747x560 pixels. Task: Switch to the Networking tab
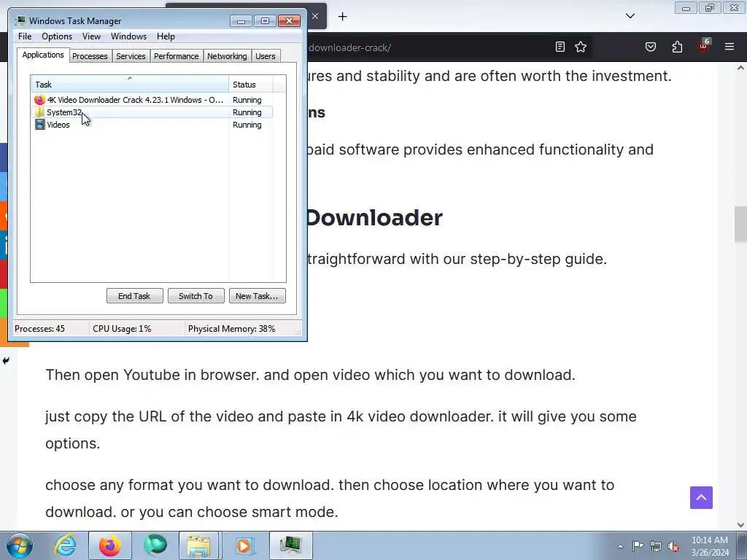tap(227, 56)
